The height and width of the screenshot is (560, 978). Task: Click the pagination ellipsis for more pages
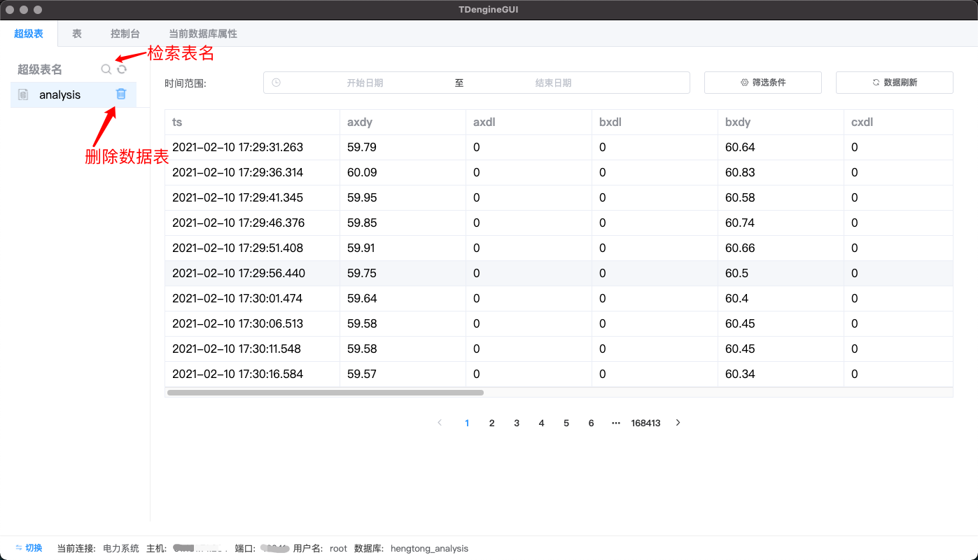click(616, 423)
